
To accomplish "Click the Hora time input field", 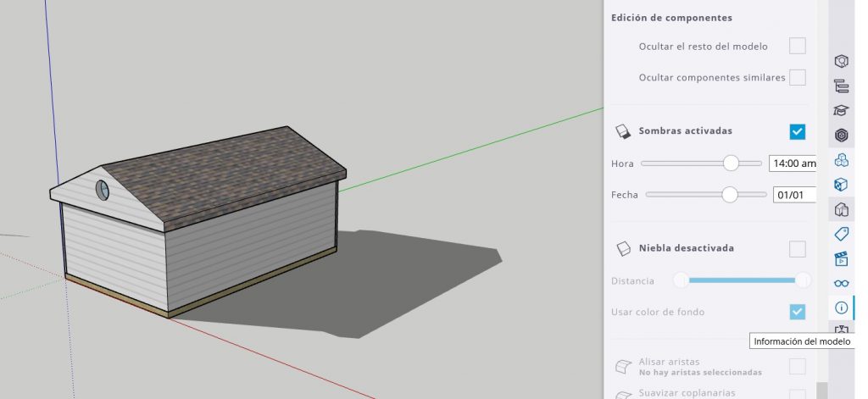I will tap(792, 163).
